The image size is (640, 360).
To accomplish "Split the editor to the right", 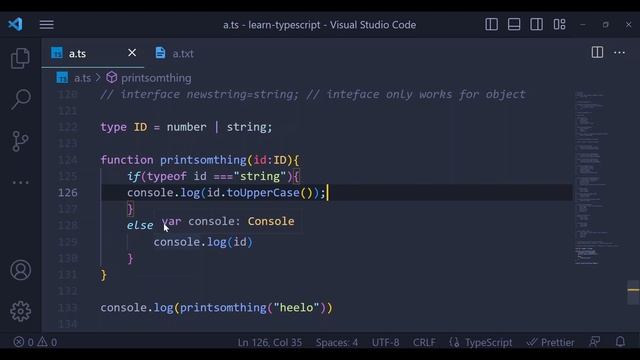I will point(597,52).
